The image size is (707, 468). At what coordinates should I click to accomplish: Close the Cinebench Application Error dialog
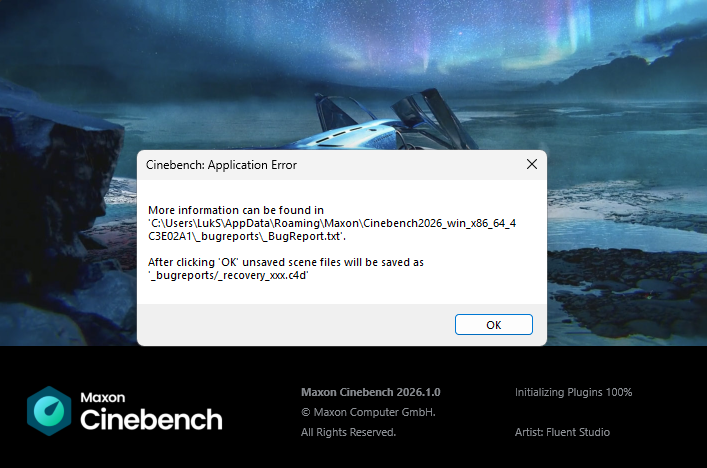[x=532, y=164]
